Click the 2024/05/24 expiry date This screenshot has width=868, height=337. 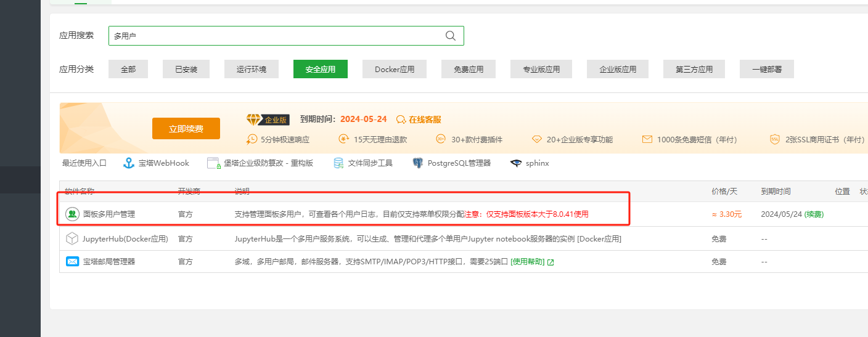pyautogui.click(x=781, y=214)
